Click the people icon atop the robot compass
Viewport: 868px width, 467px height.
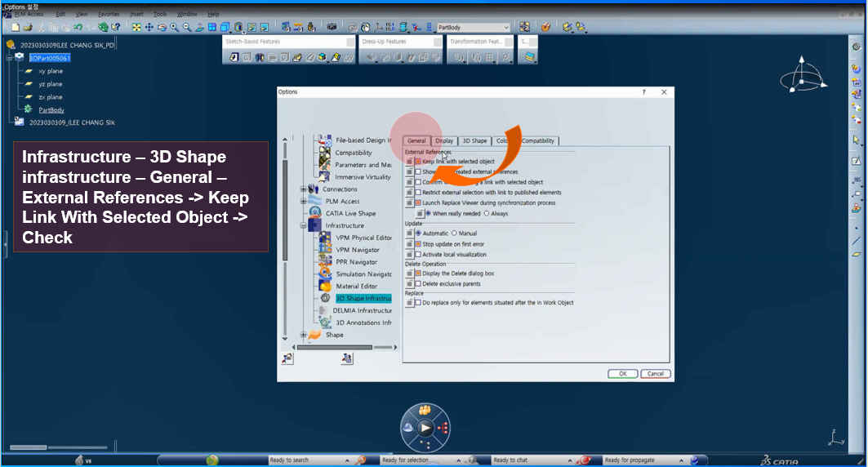pos(425,411)
